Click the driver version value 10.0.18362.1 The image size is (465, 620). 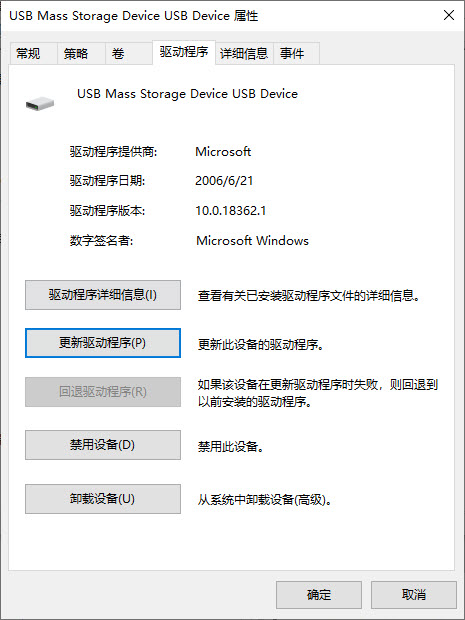231,211
